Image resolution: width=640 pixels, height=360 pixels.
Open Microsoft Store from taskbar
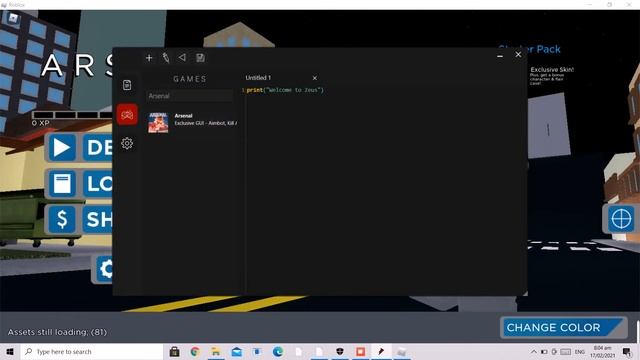175,351
